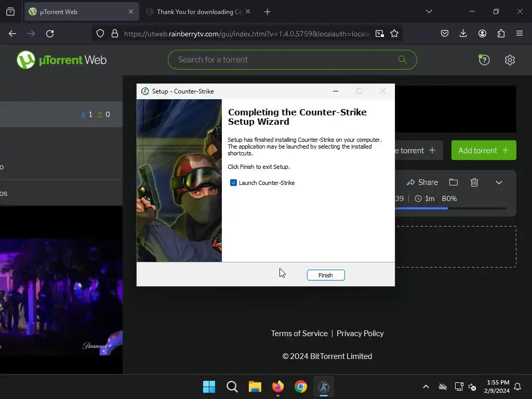Viewport: 532px width, 399px height.
Task: Click the muted volume tray icon
Action: point(472,387)
